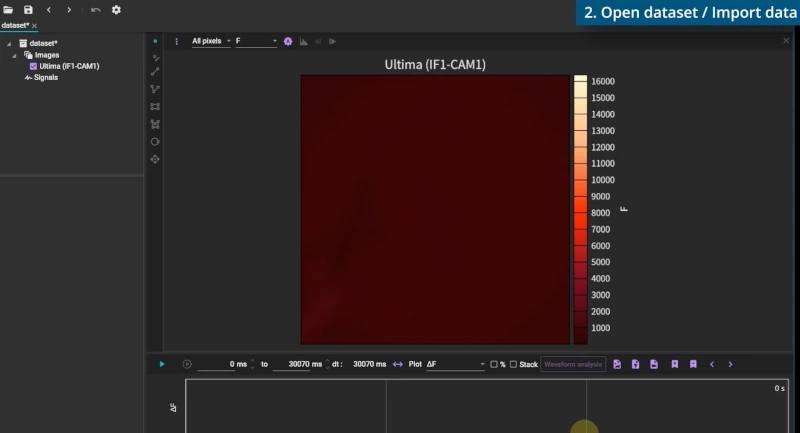Click the end time 30070 ms field
The width and height of the screenshot is (800, 433).
pyautogui.click(x=298, y=364)
